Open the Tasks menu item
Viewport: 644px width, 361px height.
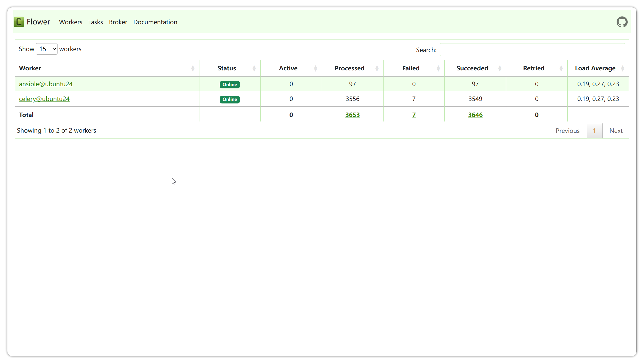click(x=96, y=22)
